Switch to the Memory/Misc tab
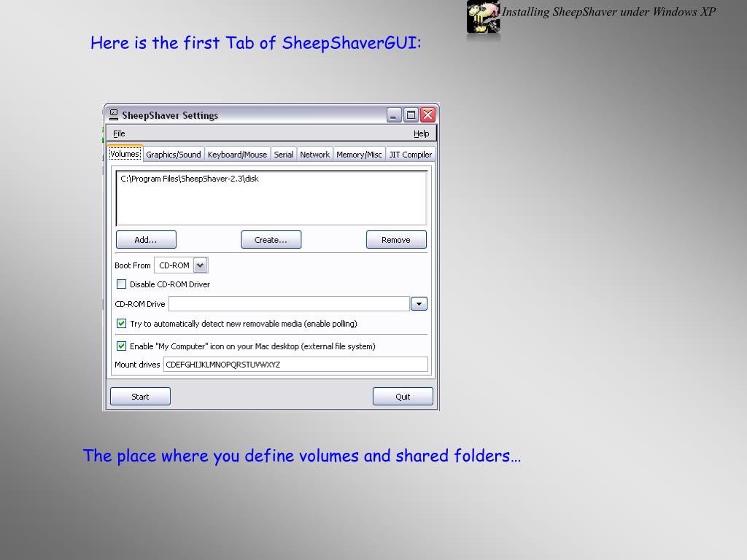Screen dimensions: 747x560 [x=359, y=155]
